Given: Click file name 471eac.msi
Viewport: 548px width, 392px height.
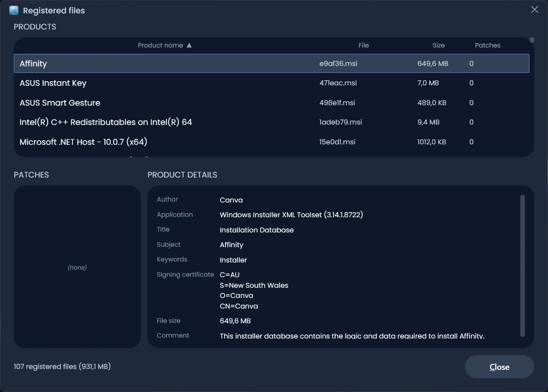Looking at the screenshot, I should [338, 83].
